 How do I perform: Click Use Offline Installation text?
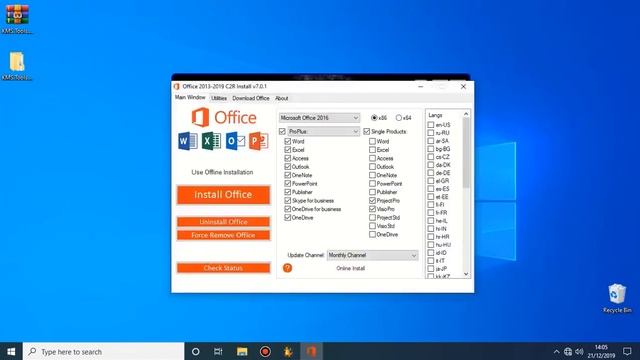point(222,172)
